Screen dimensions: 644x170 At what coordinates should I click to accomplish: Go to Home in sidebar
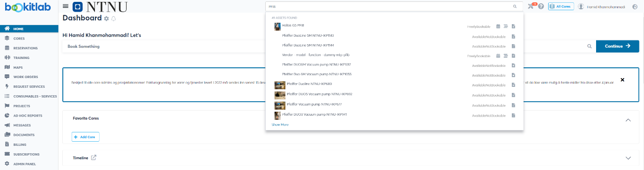[29, 29]
